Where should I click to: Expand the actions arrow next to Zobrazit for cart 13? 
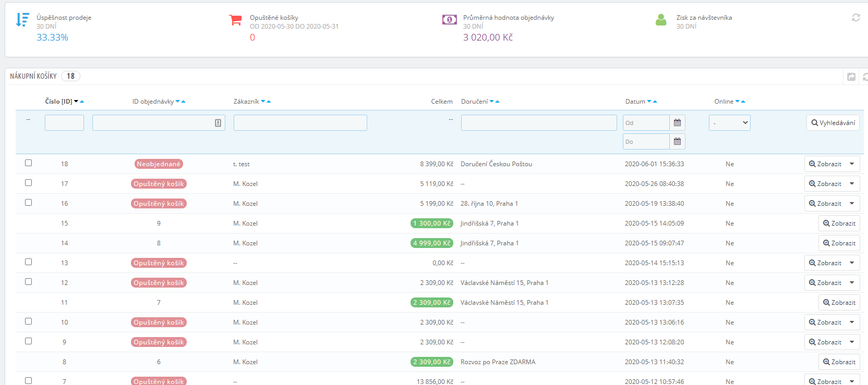[x=852, y=263]
